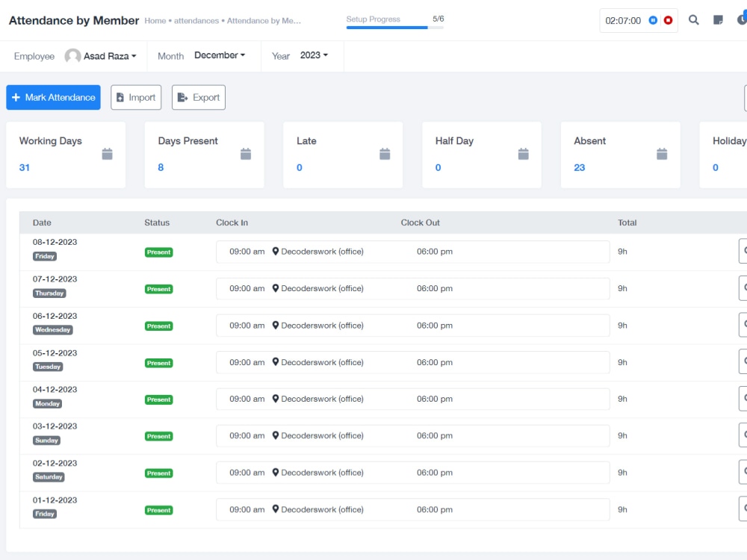747x560 pixels.
Task: Open the sticky notes icon
Action: coord(718,20)
